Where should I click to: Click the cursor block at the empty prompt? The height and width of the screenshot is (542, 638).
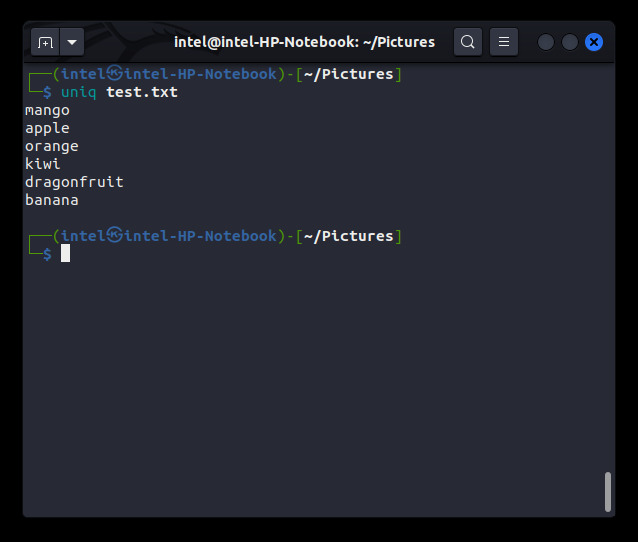66,253
